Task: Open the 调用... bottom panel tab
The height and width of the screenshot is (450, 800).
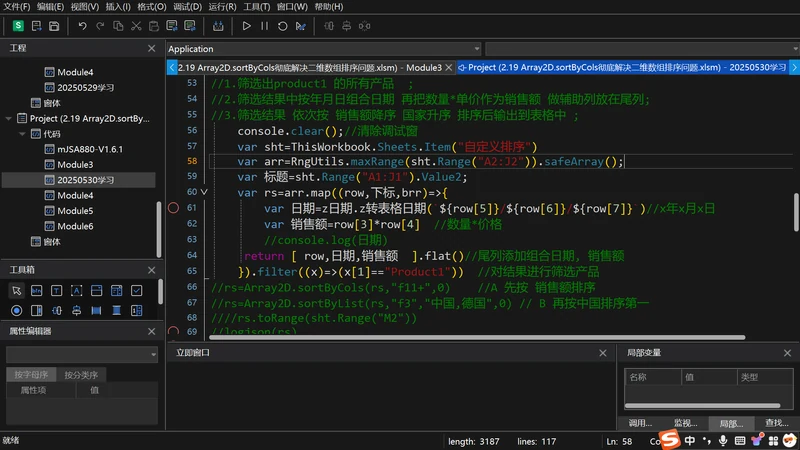Action: click(x=640, y=423)
